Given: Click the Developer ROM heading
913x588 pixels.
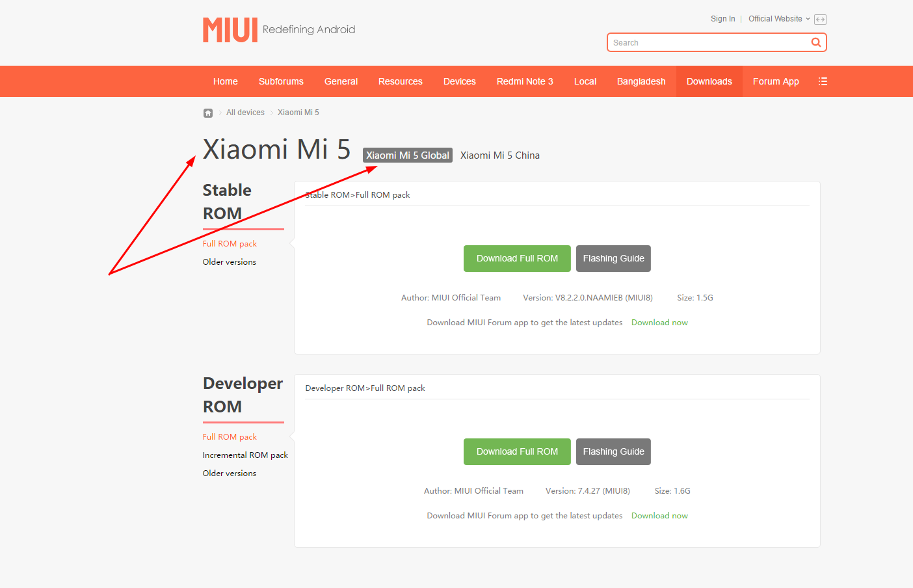Looking at the screenshot, I should [243, 395].
